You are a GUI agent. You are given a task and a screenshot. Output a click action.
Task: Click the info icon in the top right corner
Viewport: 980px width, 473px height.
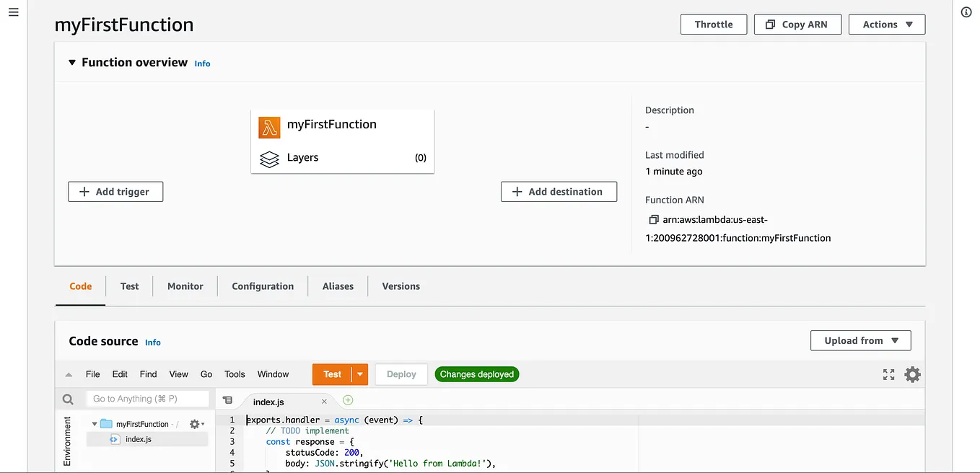coord(966,12)
